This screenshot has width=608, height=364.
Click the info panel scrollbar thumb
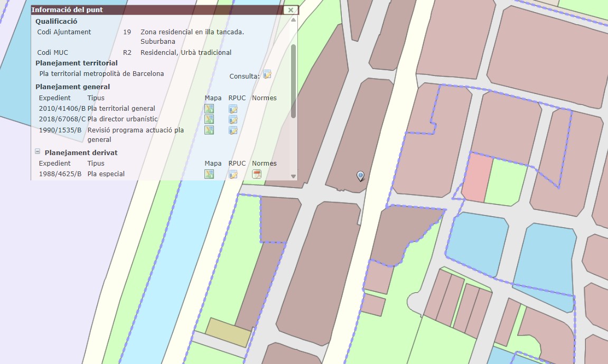293,81
